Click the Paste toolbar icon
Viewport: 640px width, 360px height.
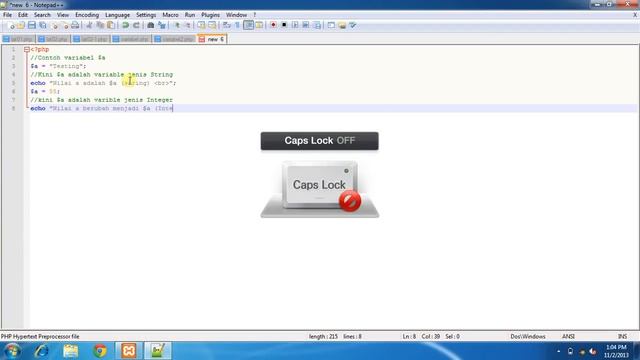pyautogui.click(x=111, y=25)
